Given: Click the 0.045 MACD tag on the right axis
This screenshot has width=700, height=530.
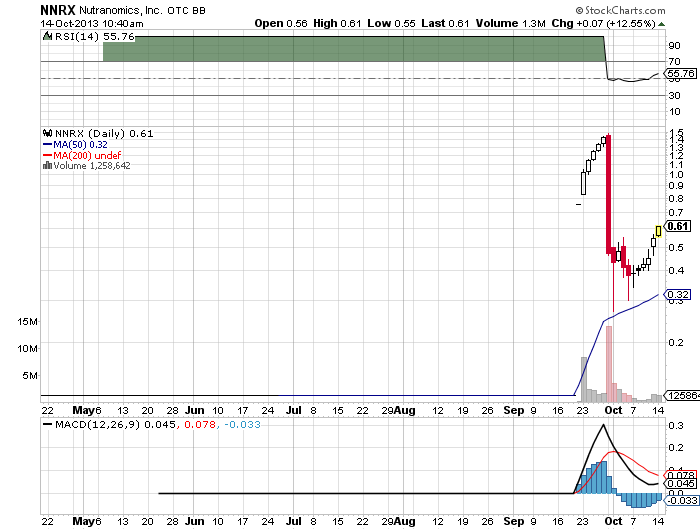Looking at the screenshot, I should click(x=681, y=484).
